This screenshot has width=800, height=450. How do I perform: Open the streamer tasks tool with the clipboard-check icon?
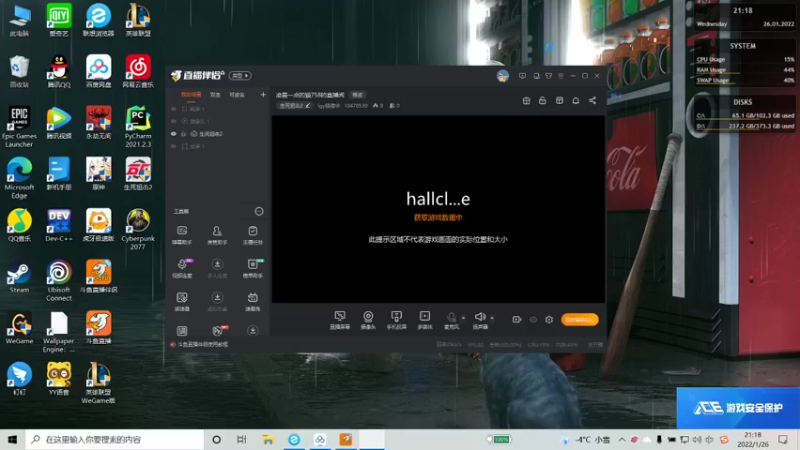point(253,235)
